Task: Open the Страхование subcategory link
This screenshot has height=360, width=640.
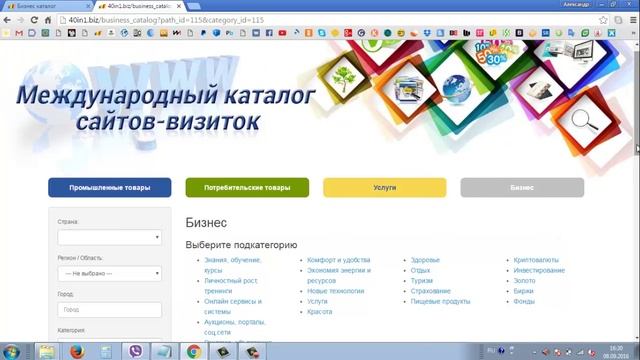Action: coord(431,291)
